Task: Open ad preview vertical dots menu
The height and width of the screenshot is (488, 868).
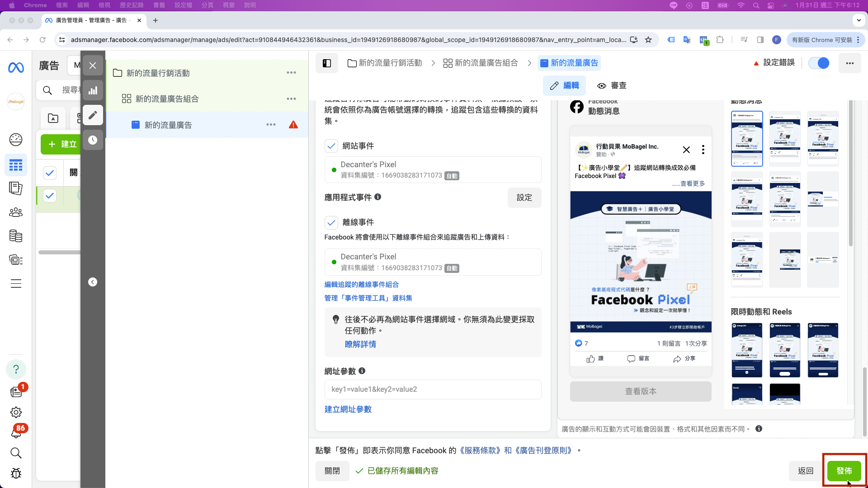Action: point(703,150)
